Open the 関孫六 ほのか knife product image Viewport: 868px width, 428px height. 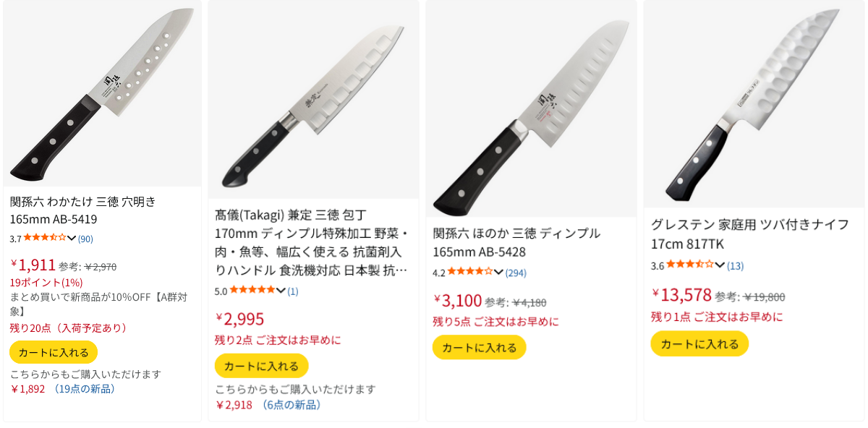[531, 108]
